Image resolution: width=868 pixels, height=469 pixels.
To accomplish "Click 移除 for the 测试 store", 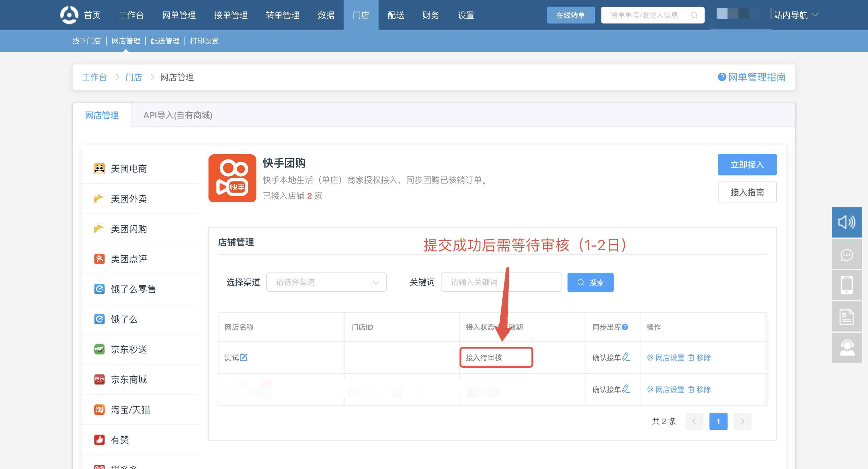I will tap(700, 357).
